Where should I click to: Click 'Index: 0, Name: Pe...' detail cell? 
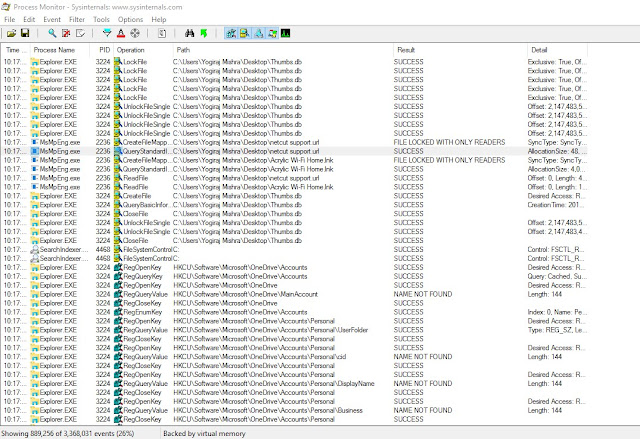[x=557, y=312]
